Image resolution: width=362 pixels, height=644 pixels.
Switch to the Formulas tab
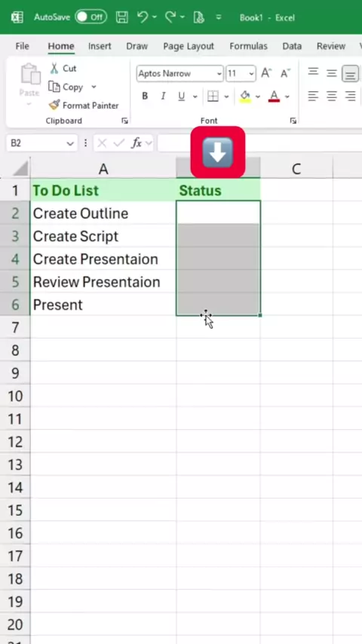point(248,47)
